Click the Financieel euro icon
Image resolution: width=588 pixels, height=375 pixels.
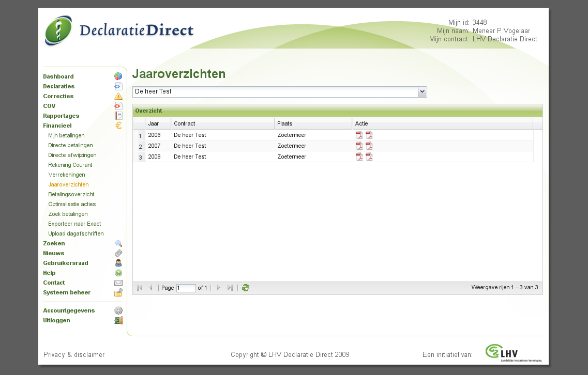pyautogui.click(x=118, y=126)
